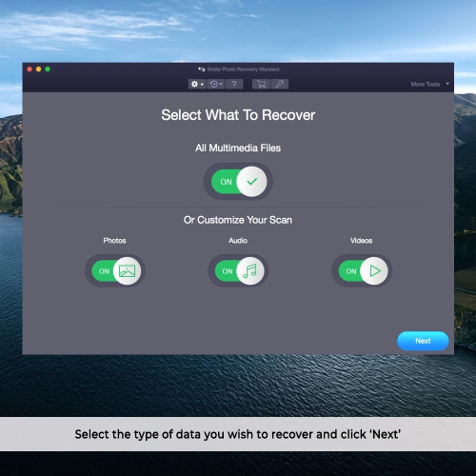Toggle the All Multimedia Files switch
Viewport: 476px width, 476px height.
pyautogui.click(x=238, y=182)
